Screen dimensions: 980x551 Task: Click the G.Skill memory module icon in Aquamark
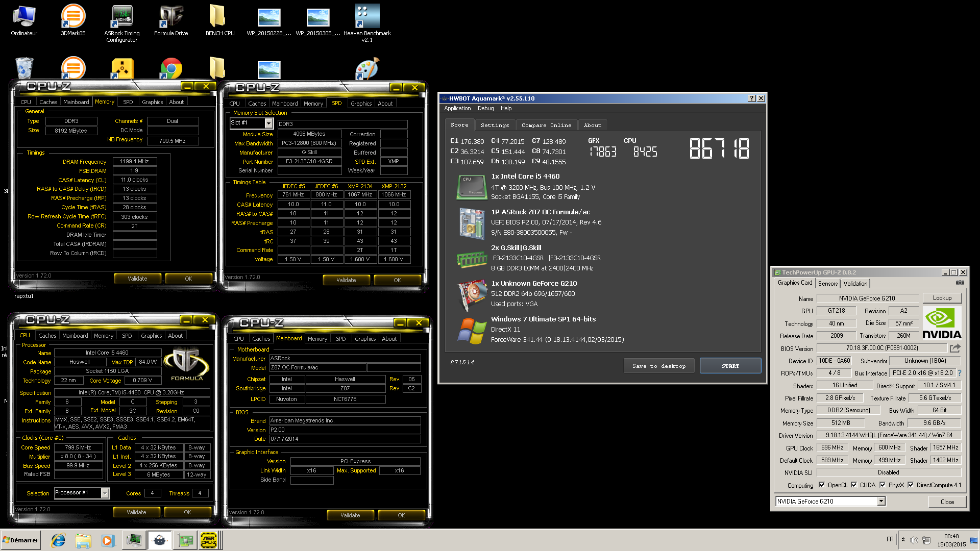pos(472,259)
